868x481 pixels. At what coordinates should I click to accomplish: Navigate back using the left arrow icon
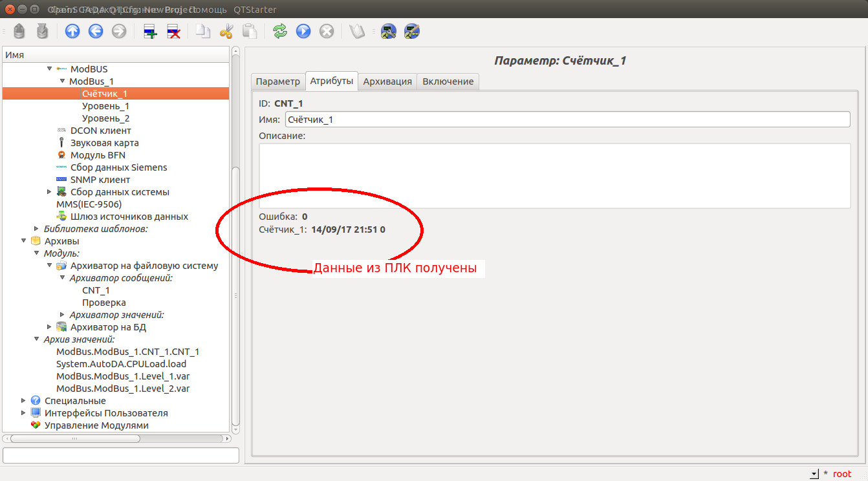pyautogui.click(x=96, y=31)
